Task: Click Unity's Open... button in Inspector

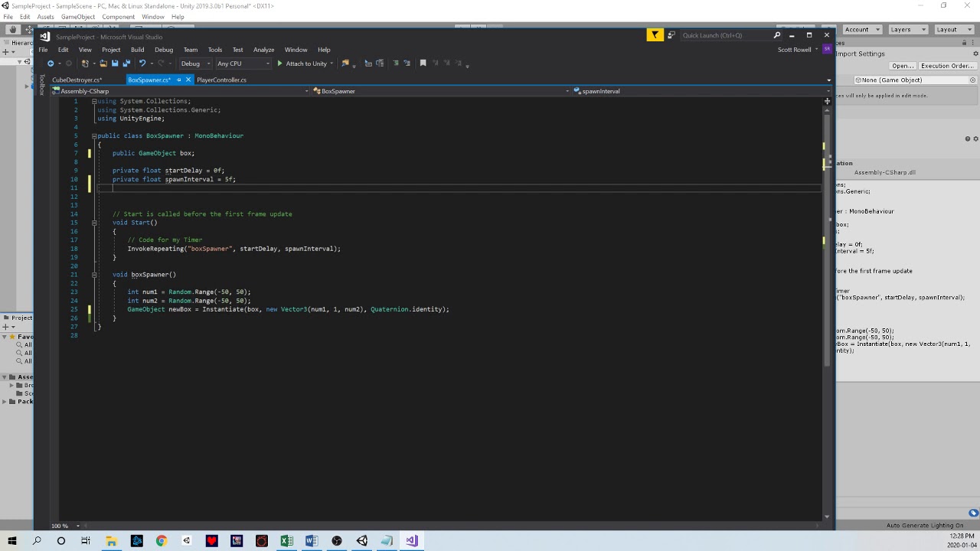Action: (x=902, y=66)
